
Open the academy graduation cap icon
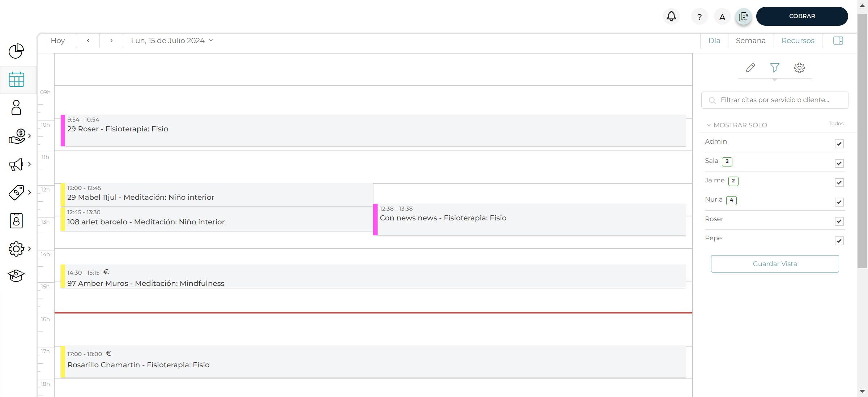pyautogui.click(x=16, y=276)
